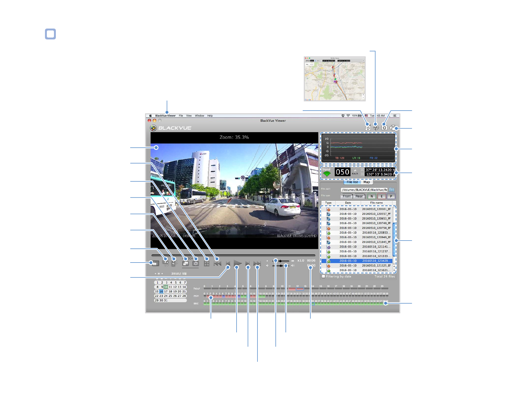Select file 20160510_120501_EF in the list
Viewport: 525px width, 420px height.
[x=357, y=209]
